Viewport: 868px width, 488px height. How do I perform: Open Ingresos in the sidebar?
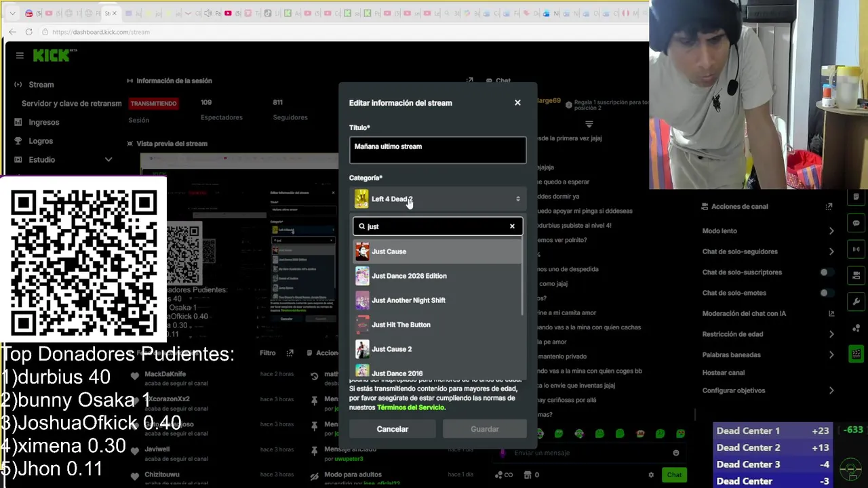44,122
